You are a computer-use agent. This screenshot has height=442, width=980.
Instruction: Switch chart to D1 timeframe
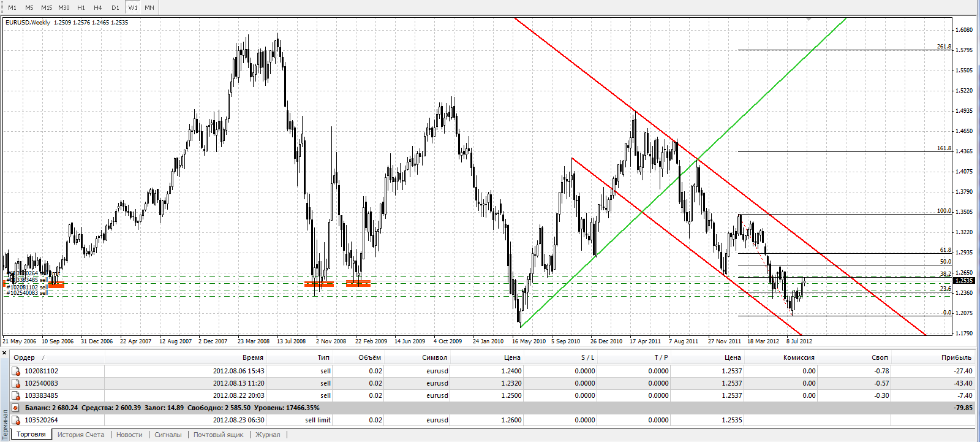pos(115,7)
